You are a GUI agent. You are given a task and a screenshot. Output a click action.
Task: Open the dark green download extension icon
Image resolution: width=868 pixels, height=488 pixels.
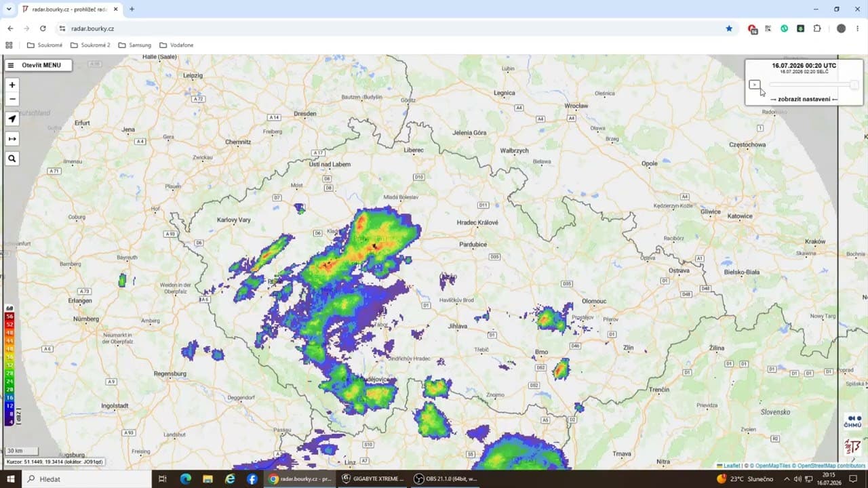801,28
